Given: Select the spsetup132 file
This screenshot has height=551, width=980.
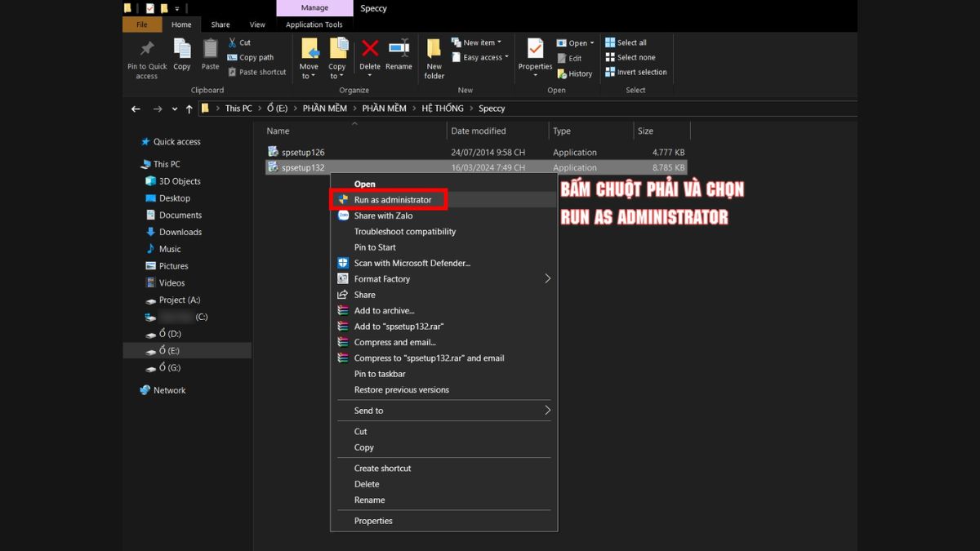Looking at the screenshot, I should [477, 168].
